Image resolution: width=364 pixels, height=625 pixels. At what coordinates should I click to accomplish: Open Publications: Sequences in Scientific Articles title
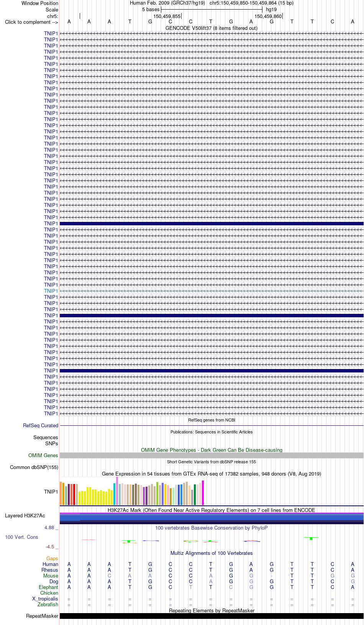(x=212, y=432)
